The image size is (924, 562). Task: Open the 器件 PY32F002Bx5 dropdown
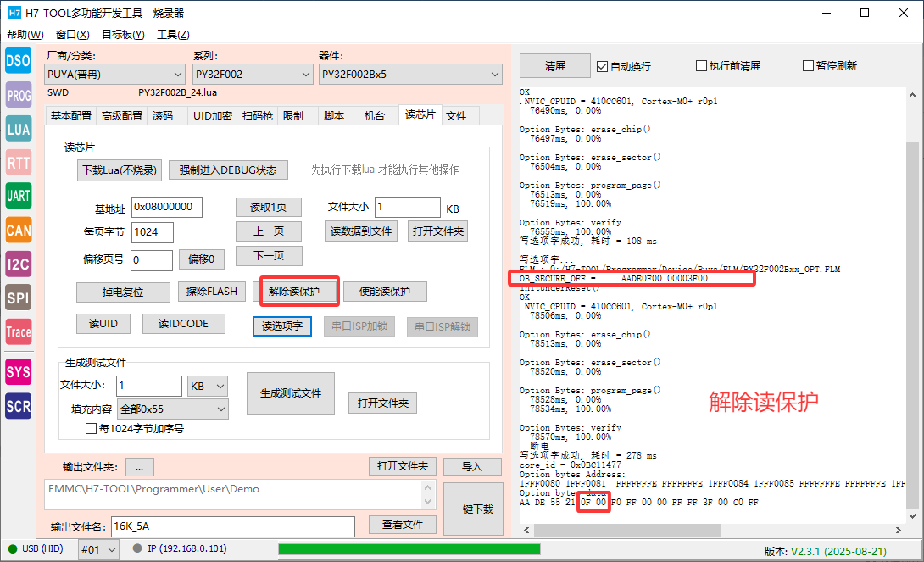[x=410, y=75]
